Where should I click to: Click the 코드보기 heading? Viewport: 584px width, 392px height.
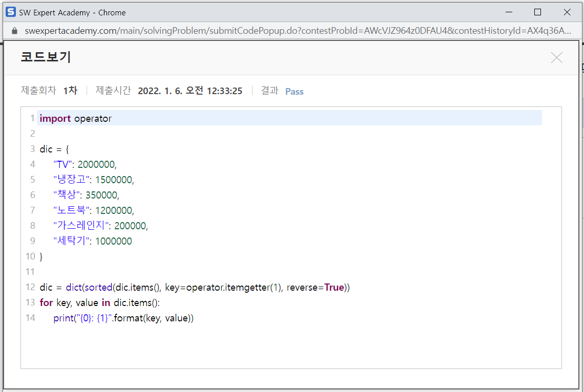pyautogui.click(x=46, y=56)
